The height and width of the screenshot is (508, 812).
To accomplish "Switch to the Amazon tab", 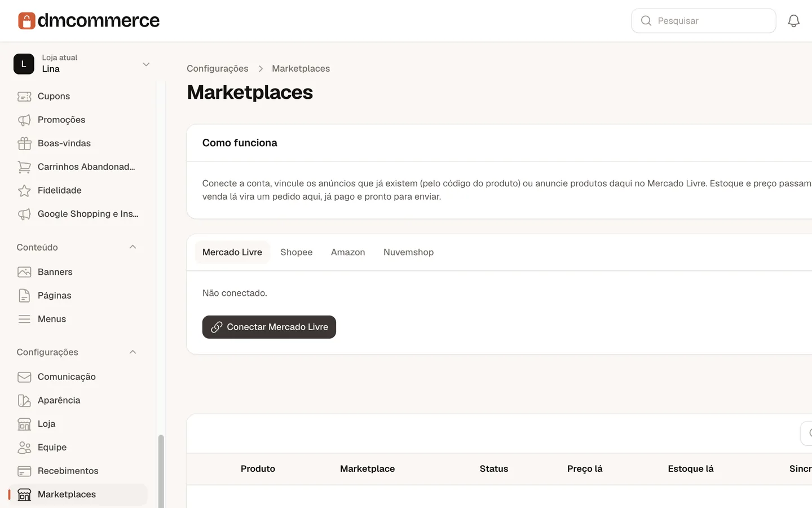I will coord(348,252).
